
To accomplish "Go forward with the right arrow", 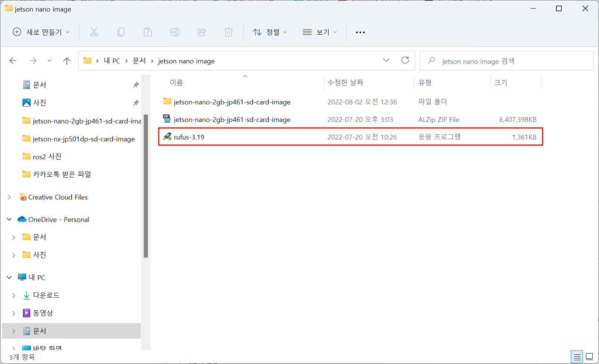I will (x=33, y=60).
